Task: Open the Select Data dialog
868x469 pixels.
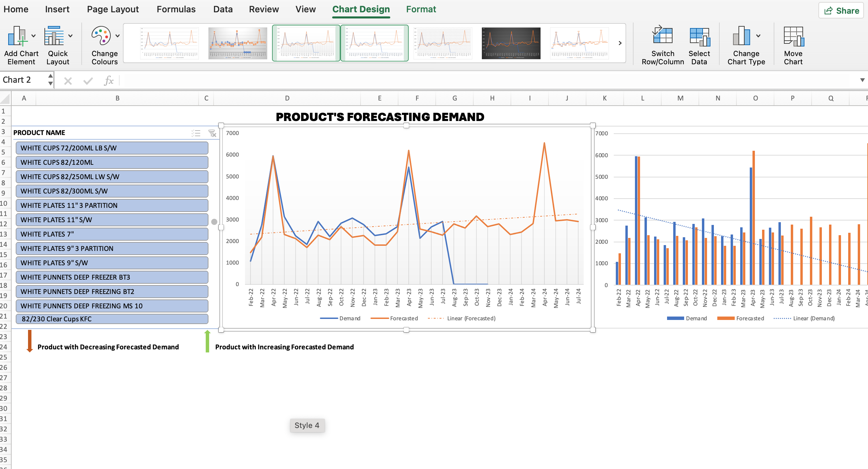Action: tap(699, 44)
